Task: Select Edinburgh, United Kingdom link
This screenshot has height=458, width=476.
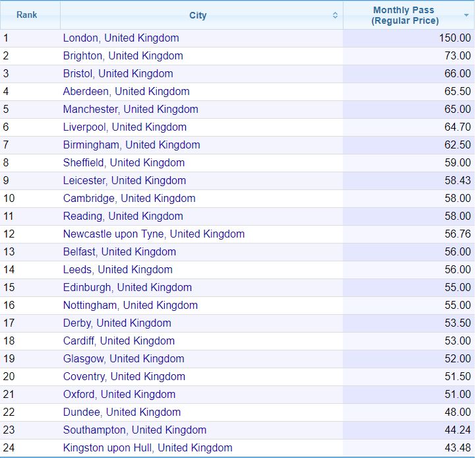Action: point(127,288)
